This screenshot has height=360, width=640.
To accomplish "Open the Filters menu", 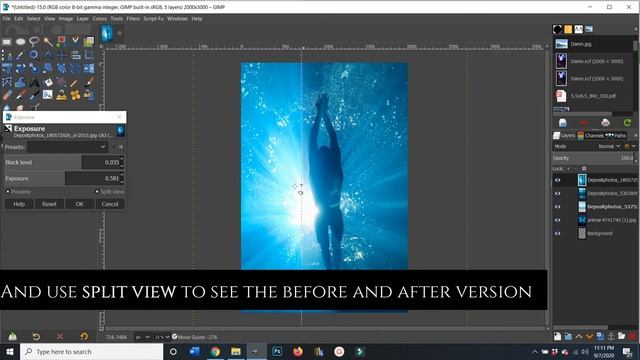I will tap(133, 19).
